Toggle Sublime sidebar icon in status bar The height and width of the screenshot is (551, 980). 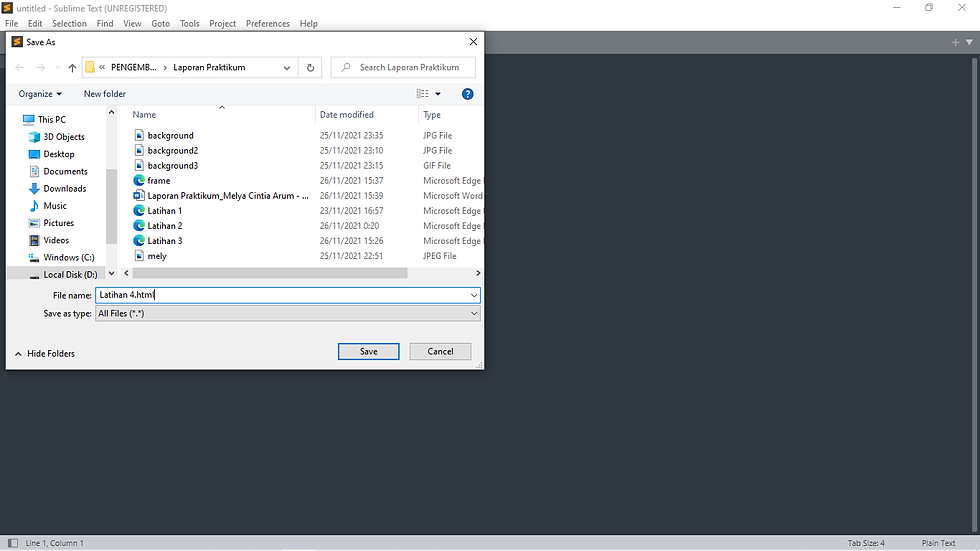tap(12, 543)
